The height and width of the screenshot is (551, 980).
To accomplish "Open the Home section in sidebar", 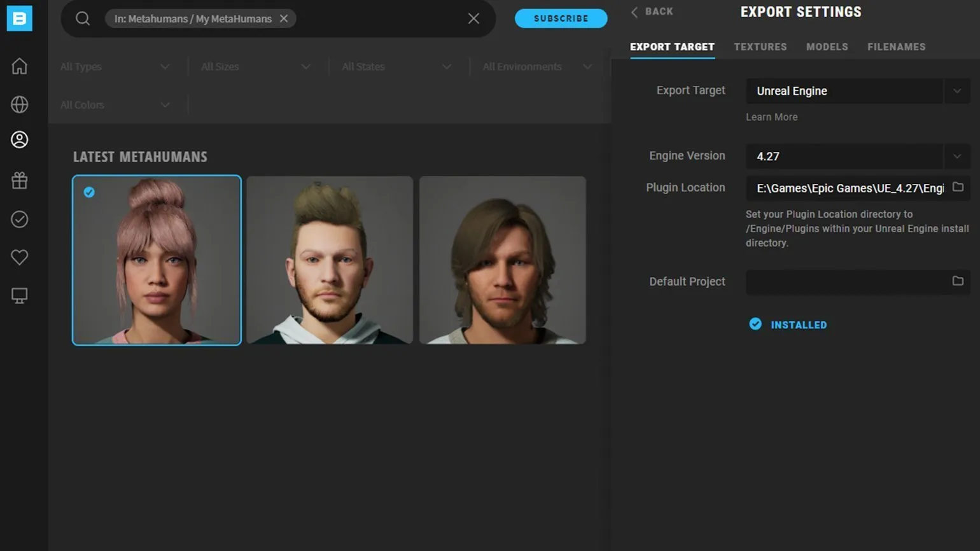I will coord(19,66).
